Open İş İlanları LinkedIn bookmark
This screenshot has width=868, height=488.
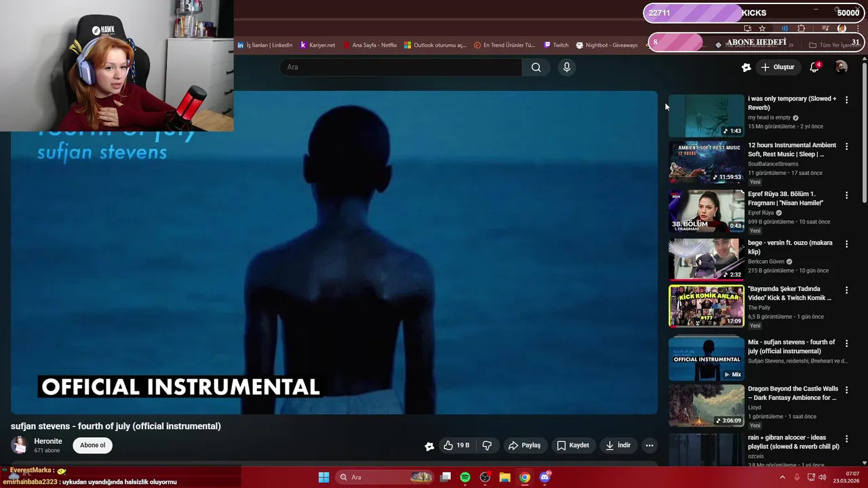tap(265, 45)
